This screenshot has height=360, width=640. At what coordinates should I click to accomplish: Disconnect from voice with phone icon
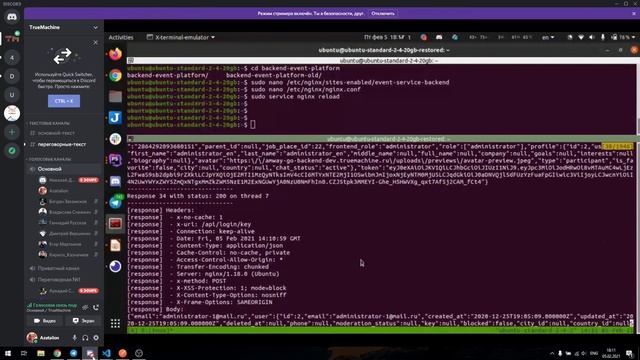96,307
